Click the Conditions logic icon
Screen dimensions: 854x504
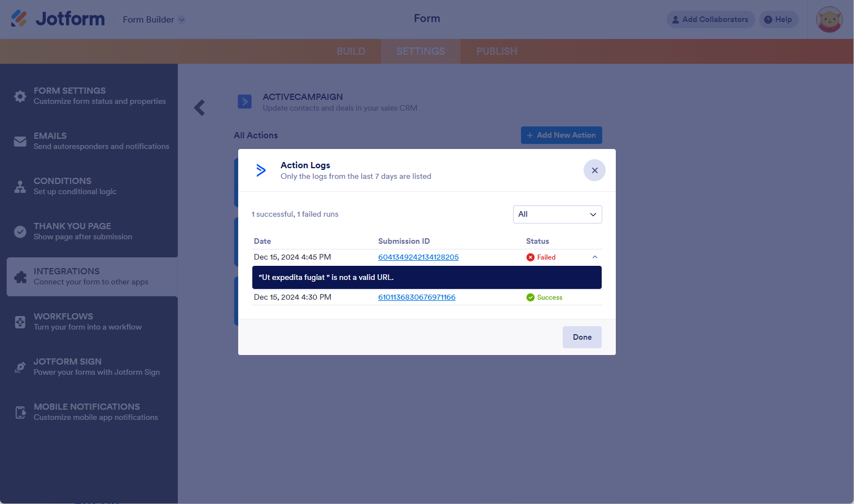click(20, 187)
